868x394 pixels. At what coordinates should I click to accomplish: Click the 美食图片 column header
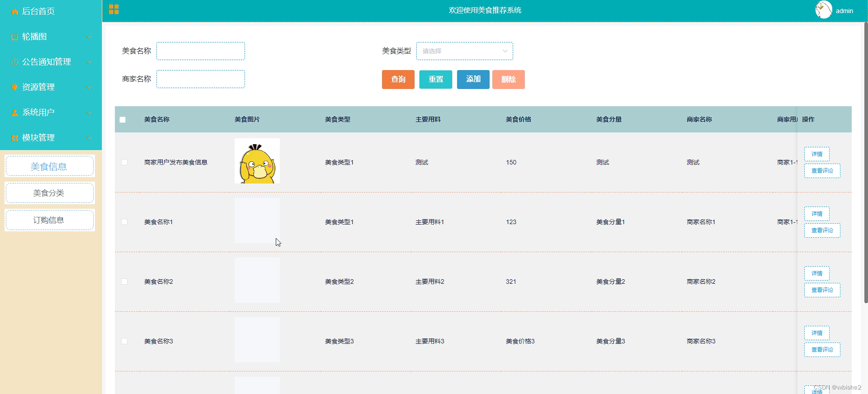click(x=247, y=119)
